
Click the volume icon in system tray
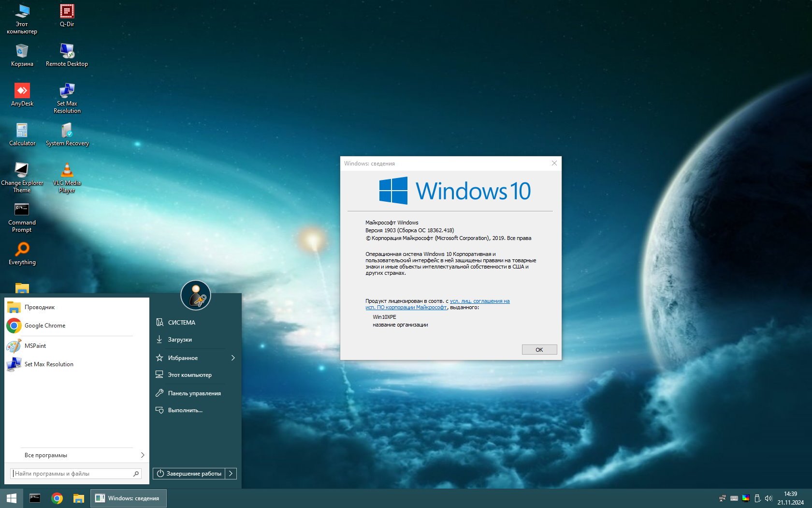pyautogui.click(x=768, y=498)
